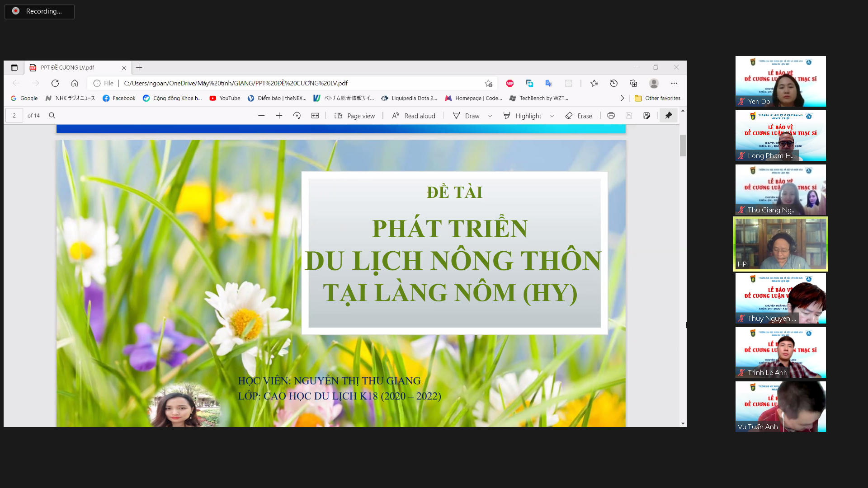Activate the Highlight tool
The image size is (868, 488).
pos(522,116)
